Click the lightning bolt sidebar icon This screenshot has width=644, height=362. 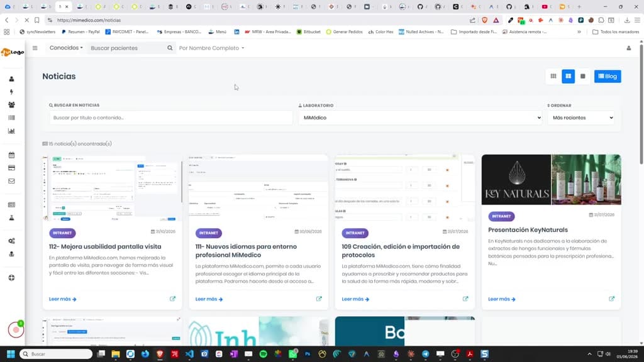[11, 92]
